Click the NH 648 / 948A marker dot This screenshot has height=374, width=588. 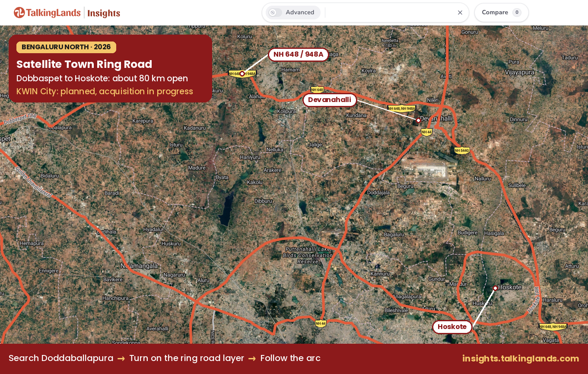pyautogui.click(x=242, y=74)
